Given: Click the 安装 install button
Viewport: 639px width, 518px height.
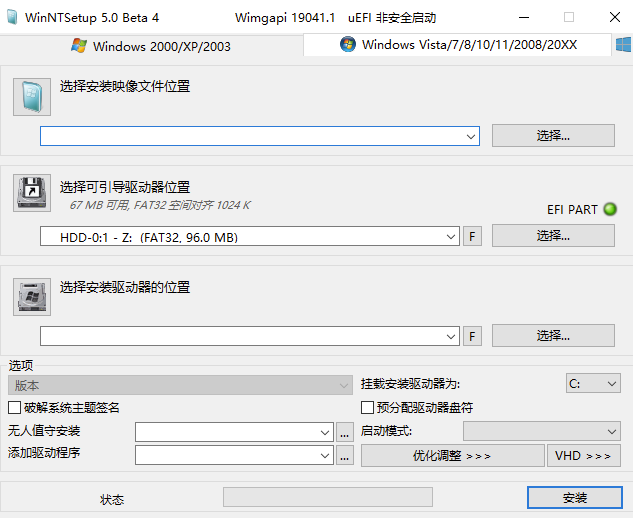Looking at the screenshot, I should point(575,498).
